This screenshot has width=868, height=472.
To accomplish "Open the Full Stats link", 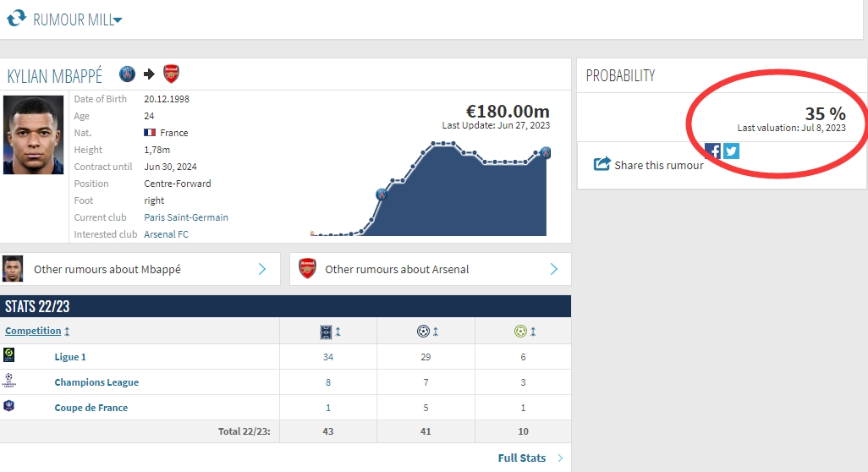I will pyautogui.click(x=522, y=458).
